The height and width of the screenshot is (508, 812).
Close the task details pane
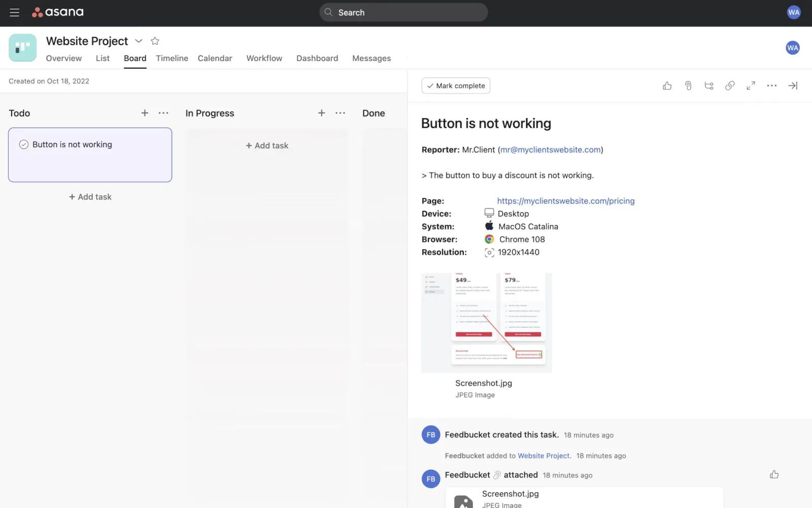coord(792,86)
